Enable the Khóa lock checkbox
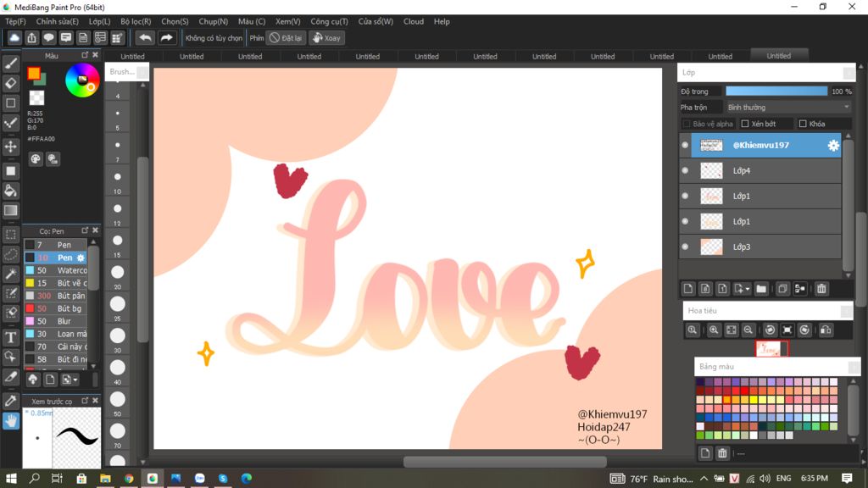The height and width of the screenshot is (488, 868). tap(803, 124)
